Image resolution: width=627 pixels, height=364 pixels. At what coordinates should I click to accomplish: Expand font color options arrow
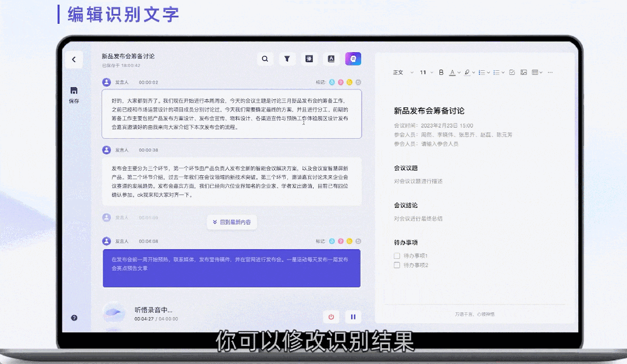[459, 73]
